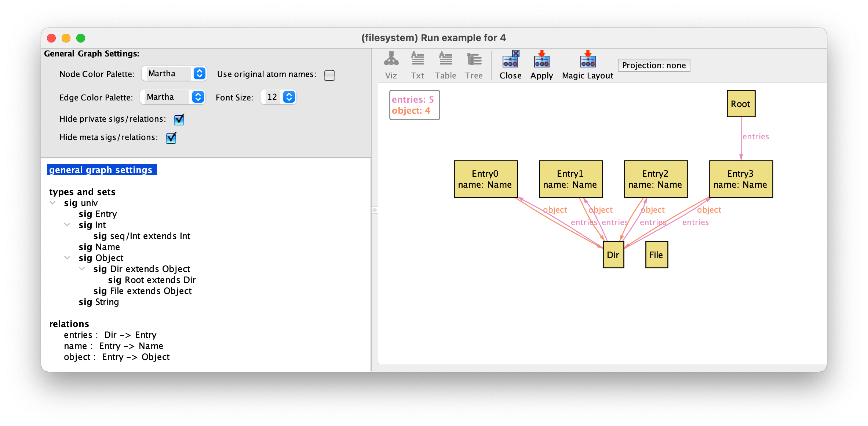This screenshot has width=868, height=426.
Task: Select sig Int label
Action: [92, 225]
